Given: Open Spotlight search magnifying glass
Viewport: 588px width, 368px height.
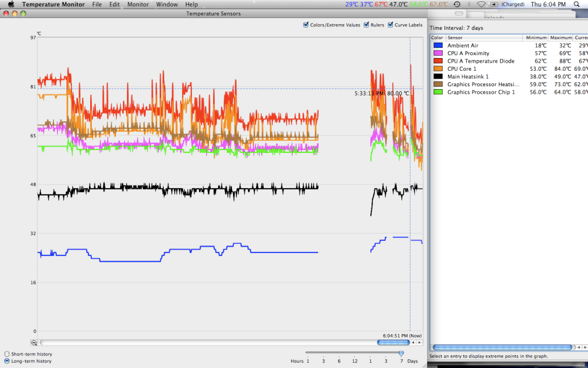Looking at the screenshot, I should pos(576,4).
